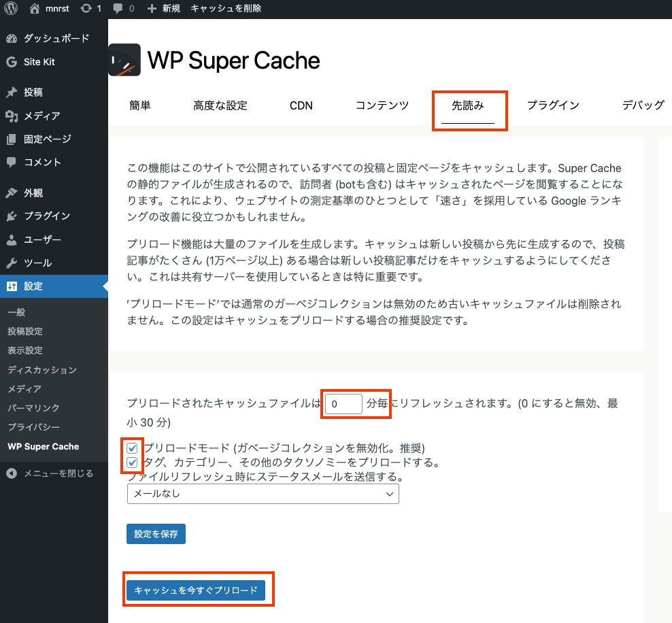Open the 表示設定 submenu item
The width and height of the screenshot is (672, 623).
(25, 350)
